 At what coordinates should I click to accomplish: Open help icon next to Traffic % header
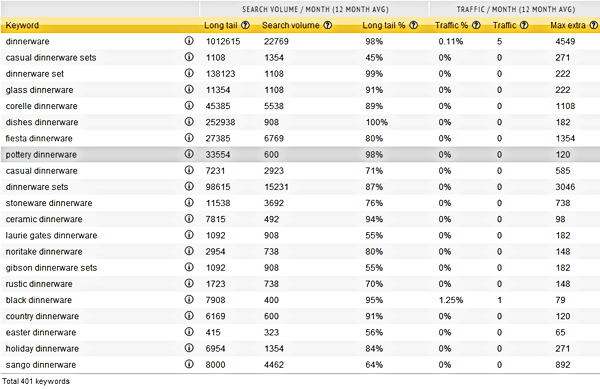pos(476,25)
